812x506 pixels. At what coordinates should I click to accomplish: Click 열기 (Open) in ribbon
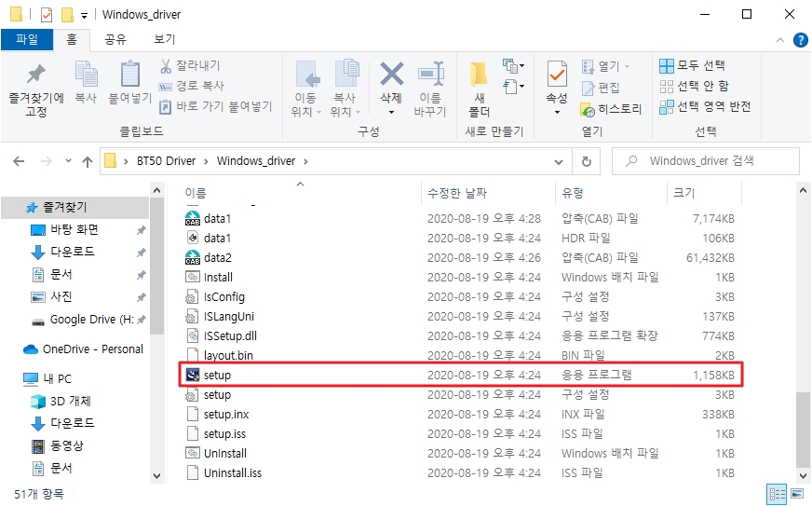(x=606, y=66)
